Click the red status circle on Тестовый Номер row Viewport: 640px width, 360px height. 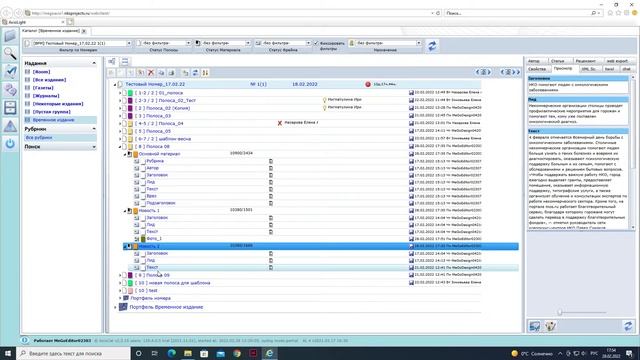368,84
